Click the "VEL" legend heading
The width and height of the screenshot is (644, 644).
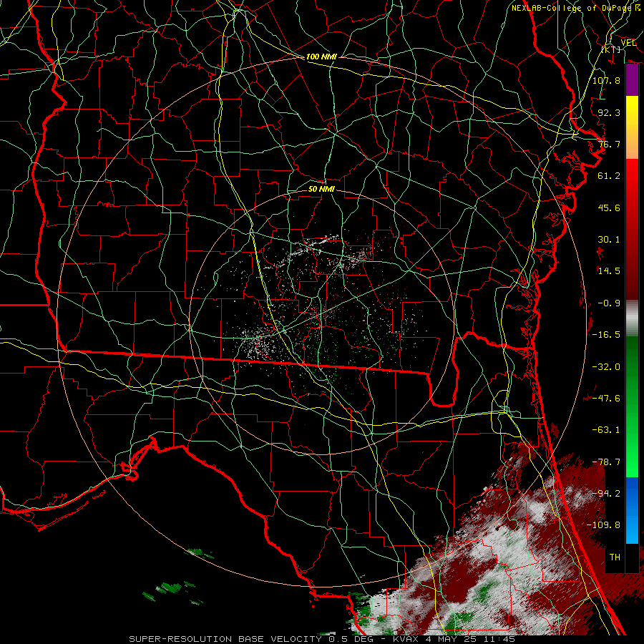point(628,42)
